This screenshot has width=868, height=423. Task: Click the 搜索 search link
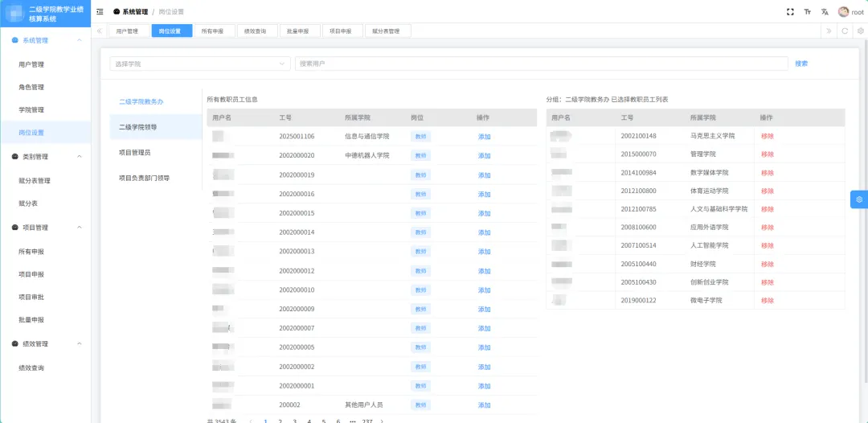tap(801, 64)
